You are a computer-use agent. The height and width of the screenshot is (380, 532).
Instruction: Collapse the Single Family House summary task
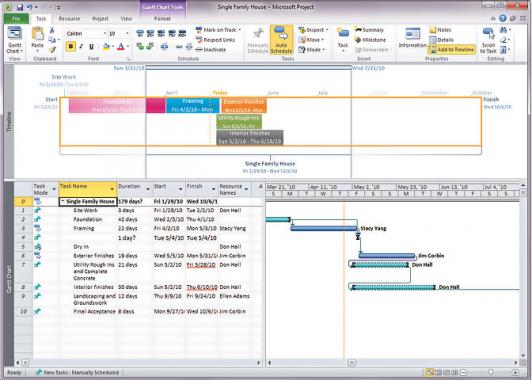click(62, 202)
